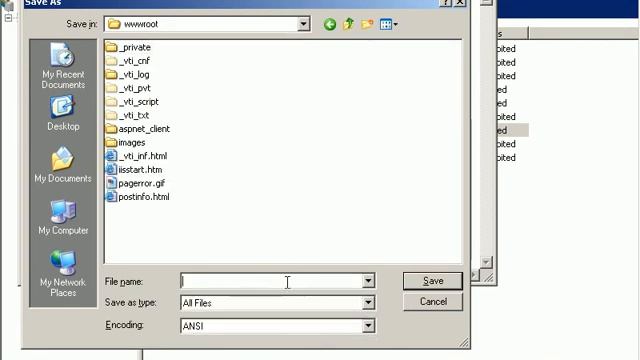Viewport: 640px width, 360px height.
Task: Click the Save button
Action: tap(433, 281)
